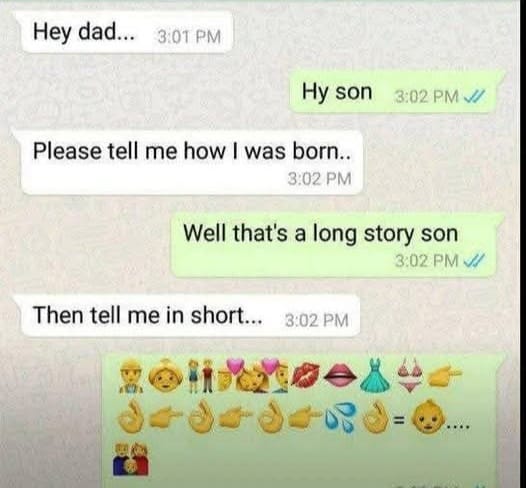Viewport: 526px width, 488px height.
Task: Click the pointing hand after bikini emoji
Action: click(x=444, y=374)
